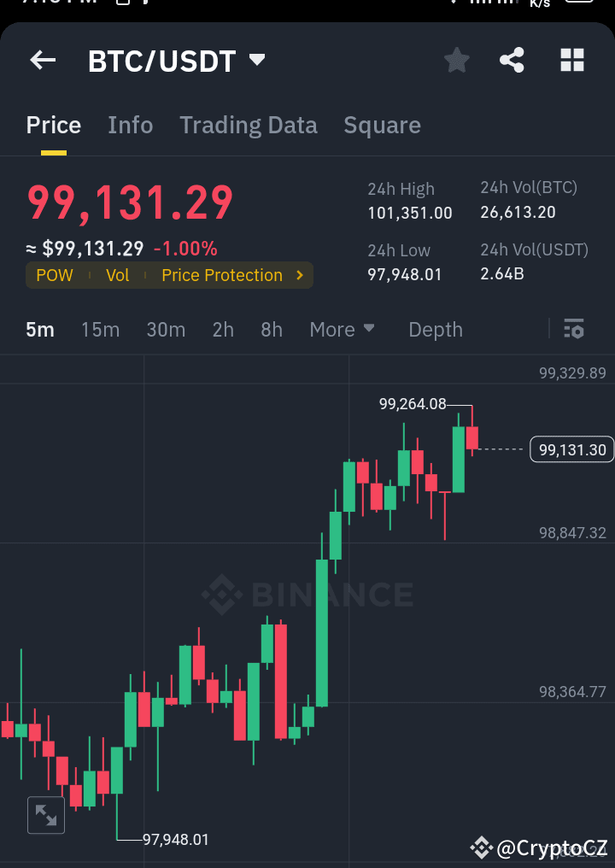Open the share icon
Viewport: 615px width, 868px height.
click(512, 60)
